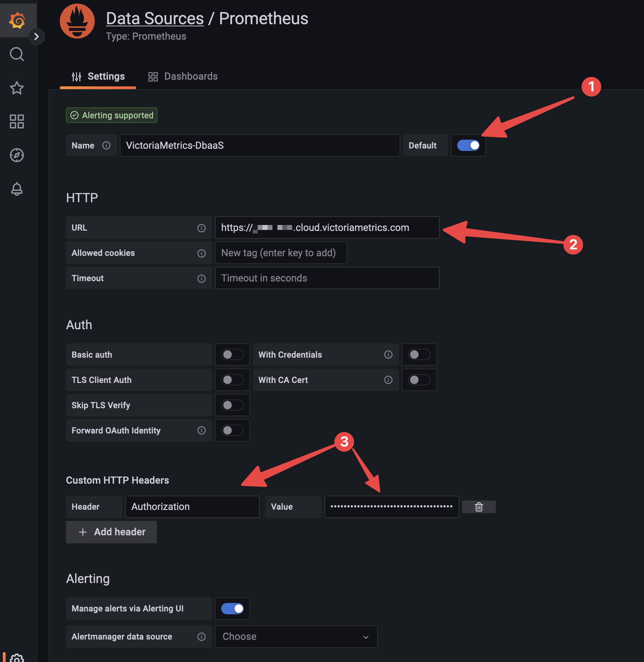
Task: Click the Allowed cookies info icon
Action: click(x=202, y=253)
